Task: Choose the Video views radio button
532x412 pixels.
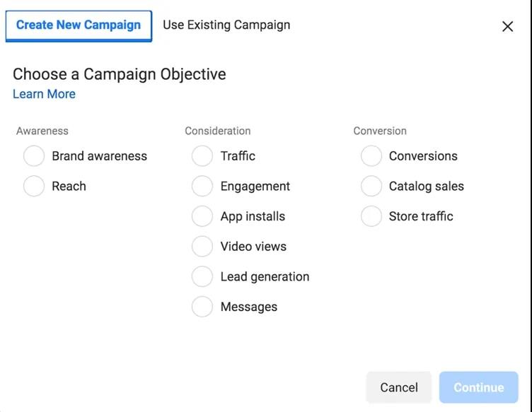Action: [202, 247]
